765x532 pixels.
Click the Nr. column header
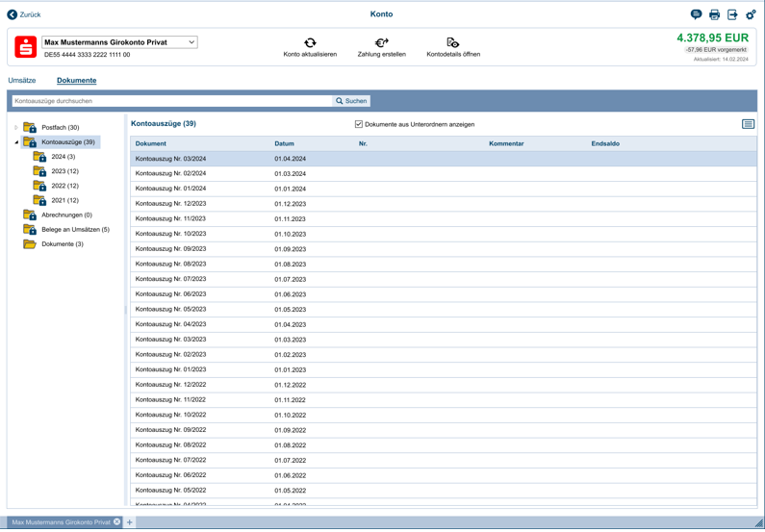pos(363,144)
